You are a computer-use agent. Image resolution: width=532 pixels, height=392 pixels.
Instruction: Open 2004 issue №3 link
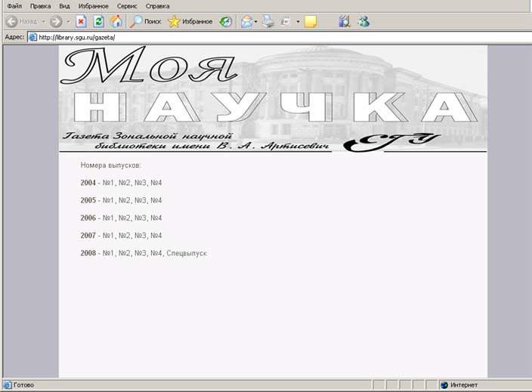point(140,183)
